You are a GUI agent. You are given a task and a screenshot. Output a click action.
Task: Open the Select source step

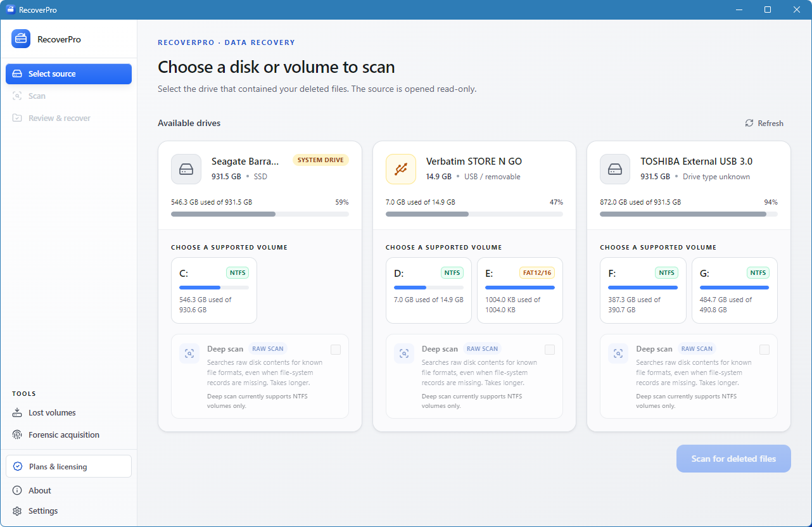(68, 74)
